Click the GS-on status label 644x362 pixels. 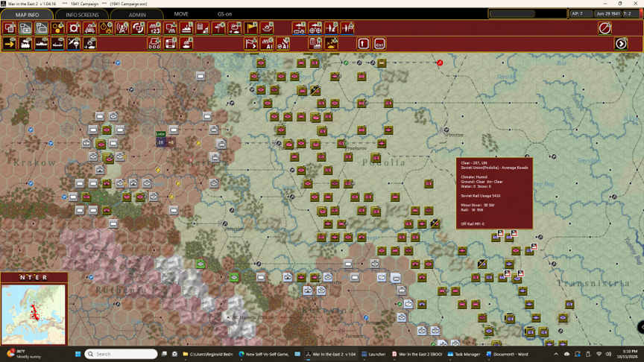[x=224, y=14]
